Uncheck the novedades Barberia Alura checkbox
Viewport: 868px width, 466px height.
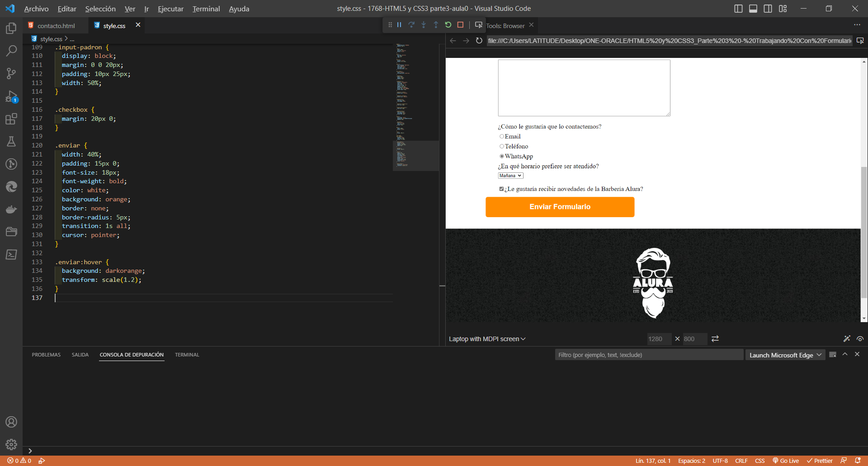(x=501, y=189)
